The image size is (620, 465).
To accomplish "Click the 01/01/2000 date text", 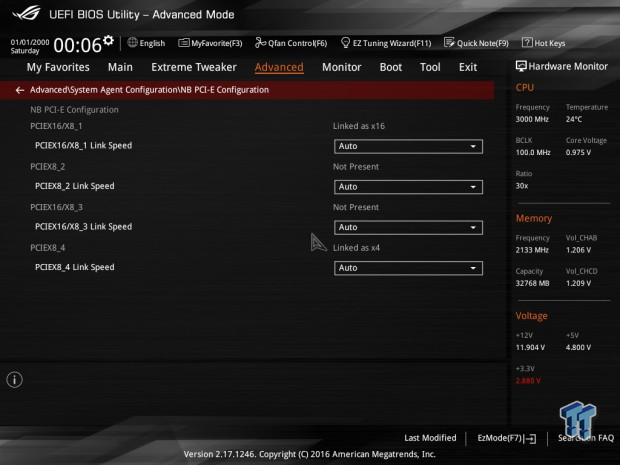I will point(30,42).
